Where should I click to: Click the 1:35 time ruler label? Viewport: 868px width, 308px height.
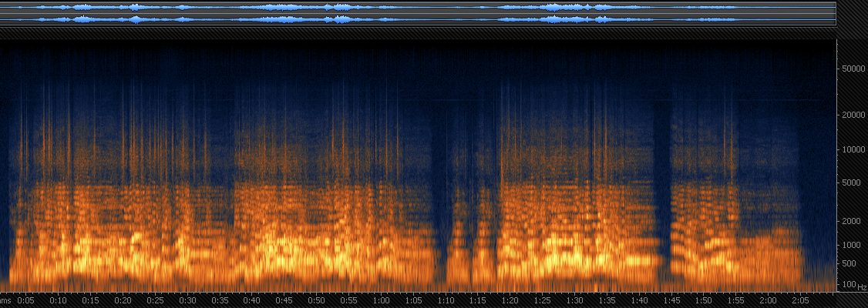tap(607, 300)
